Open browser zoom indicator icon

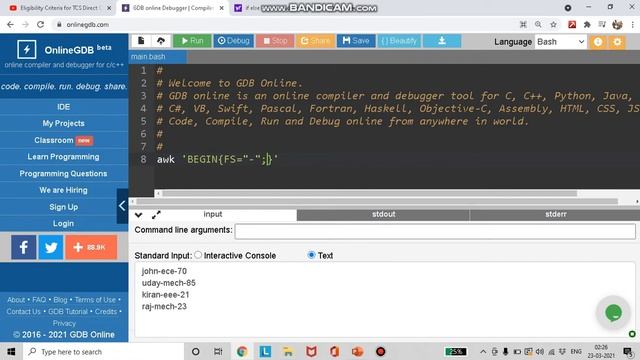point(538,24)
